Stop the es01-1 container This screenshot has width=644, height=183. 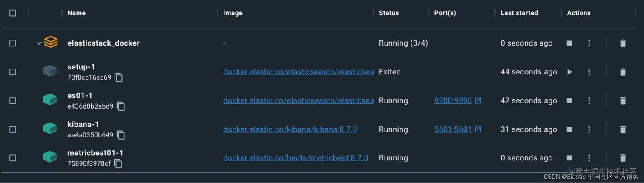569,101
